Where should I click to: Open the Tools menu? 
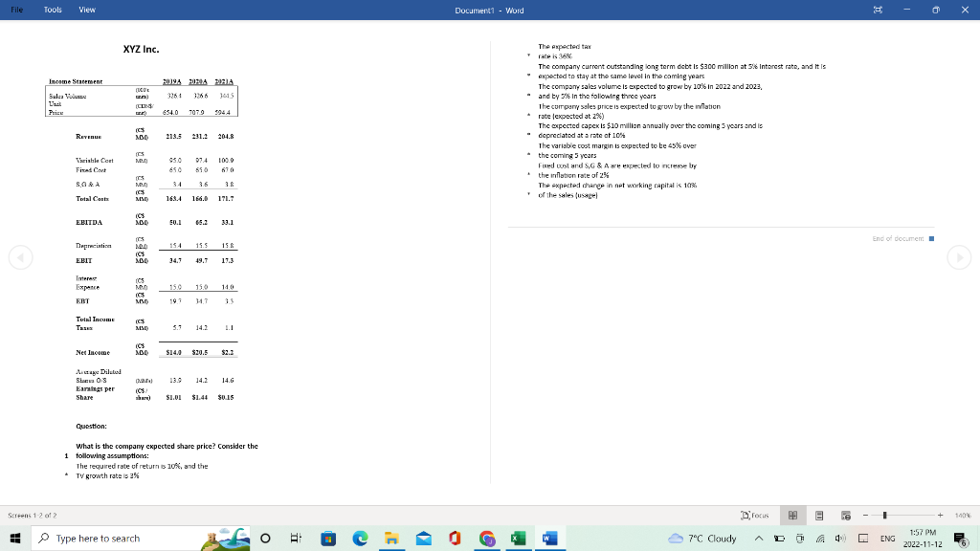pyautogui.click(x=52, y=9)
